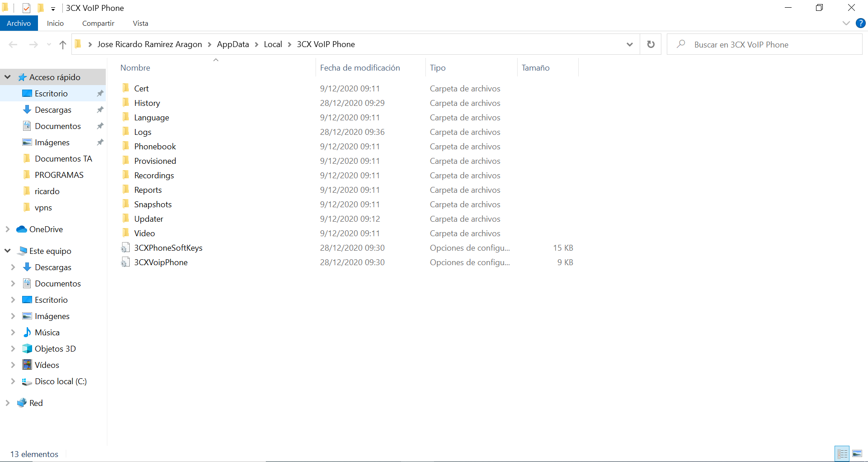Expand the ribbon with the chevron

pyautogui.click(x=846, y=23)
